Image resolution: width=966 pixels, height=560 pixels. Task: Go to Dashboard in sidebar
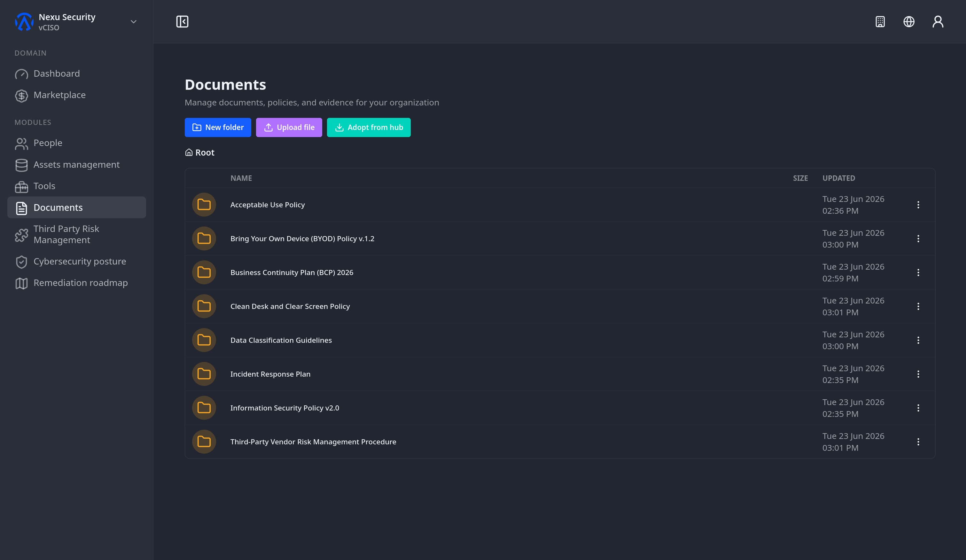pyautogui.click(x=77, y=73)
